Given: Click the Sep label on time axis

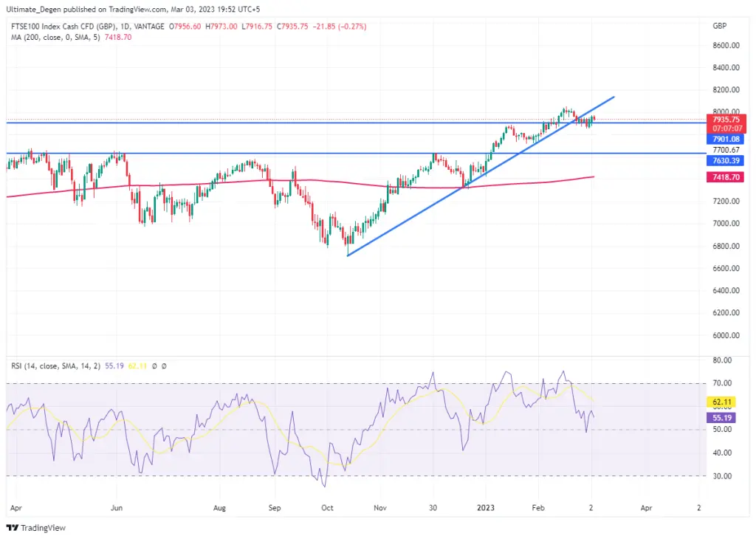Looking at the screenshot, I should pos(275,508).
